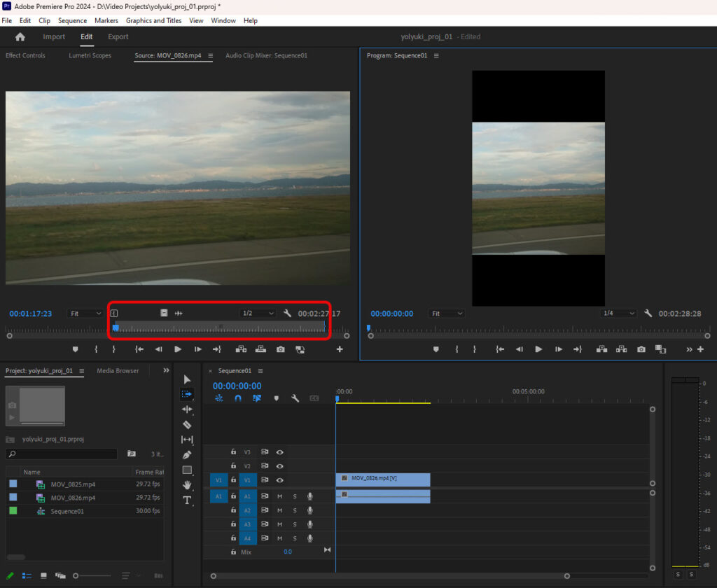Select the Type tool
Viewport: 717px width, 588px height.
[x=187, y=500]
